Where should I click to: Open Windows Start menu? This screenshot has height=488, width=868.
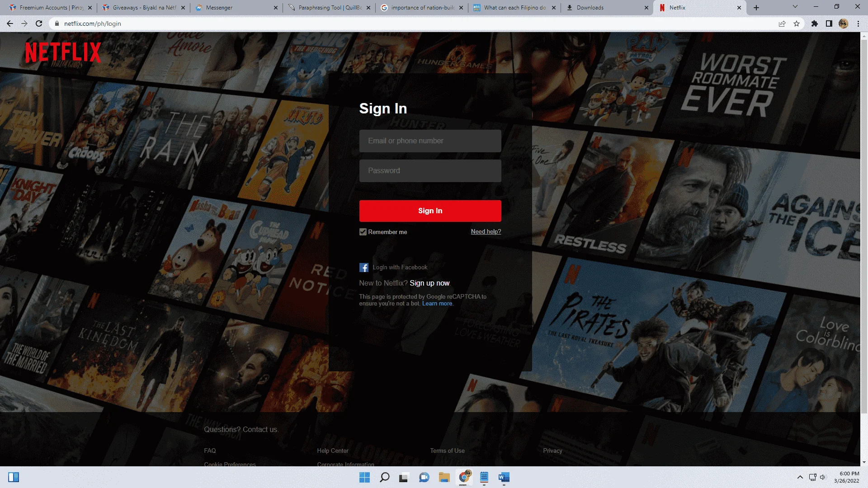pyautogui.click(x=364, y=477)
